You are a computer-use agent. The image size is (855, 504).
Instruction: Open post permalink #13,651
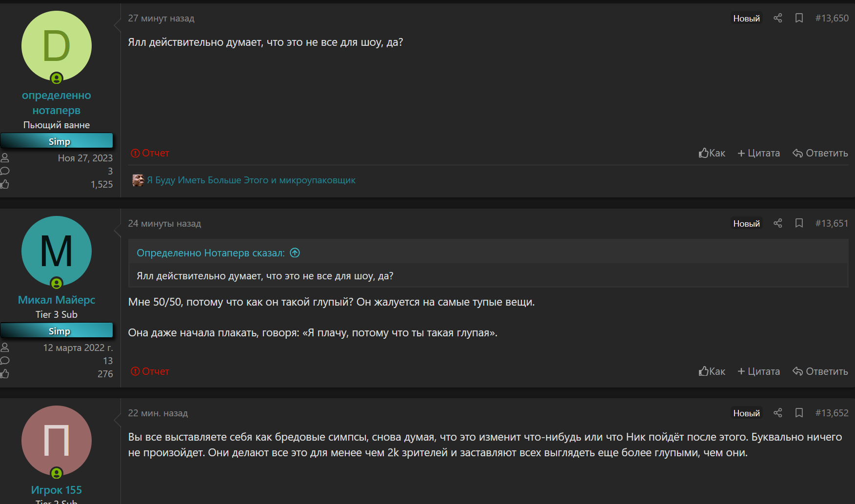click(832, 223)
